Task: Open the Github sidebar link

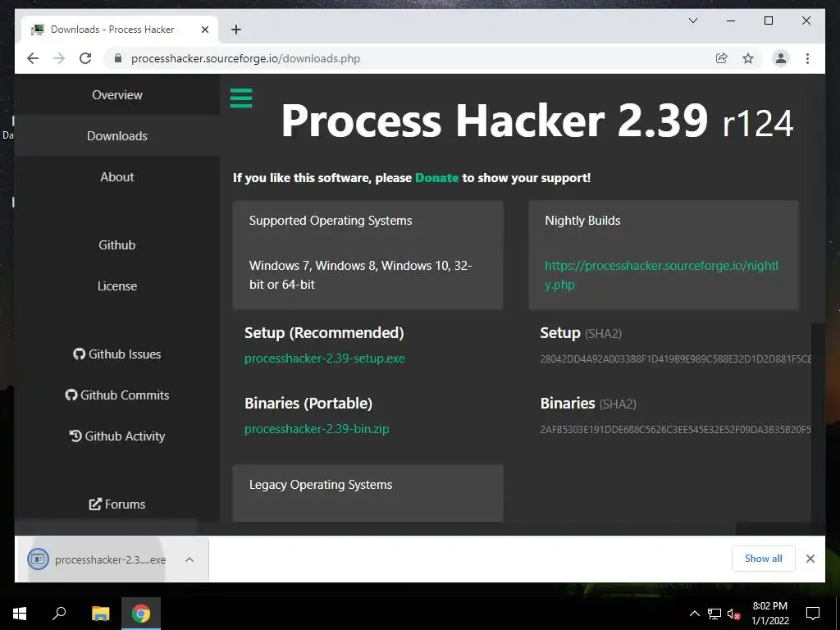Action: (116, 244)
